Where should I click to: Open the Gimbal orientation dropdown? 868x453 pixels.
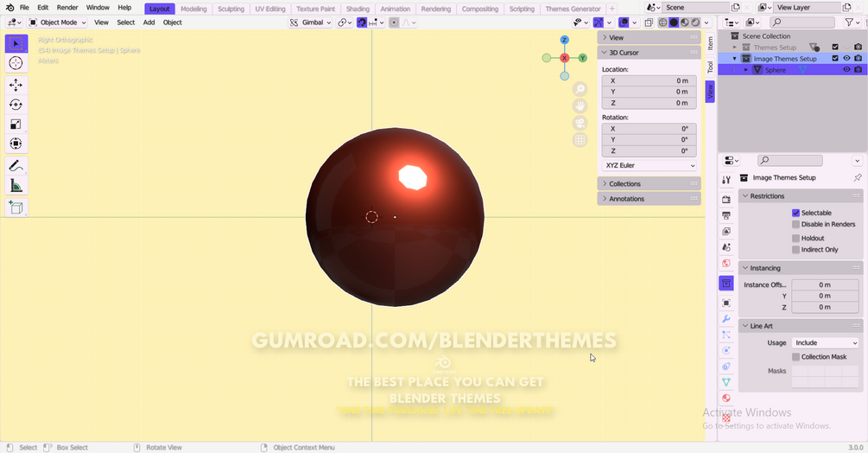point(311,22)
